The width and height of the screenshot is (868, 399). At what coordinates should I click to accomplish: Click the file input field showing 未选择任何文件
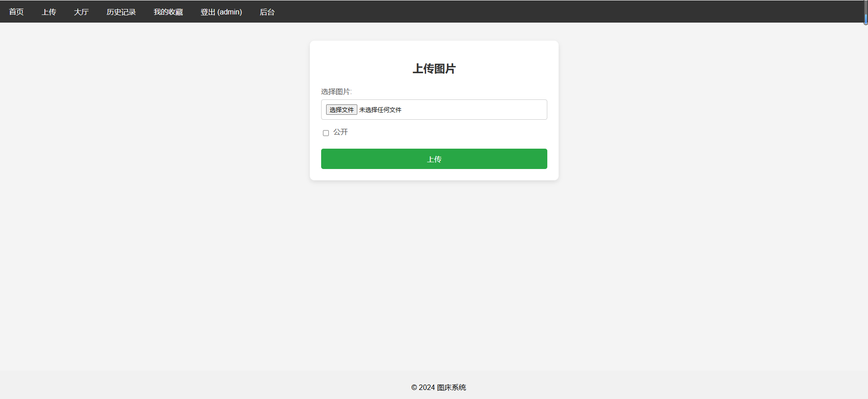(x=434, y=110)
